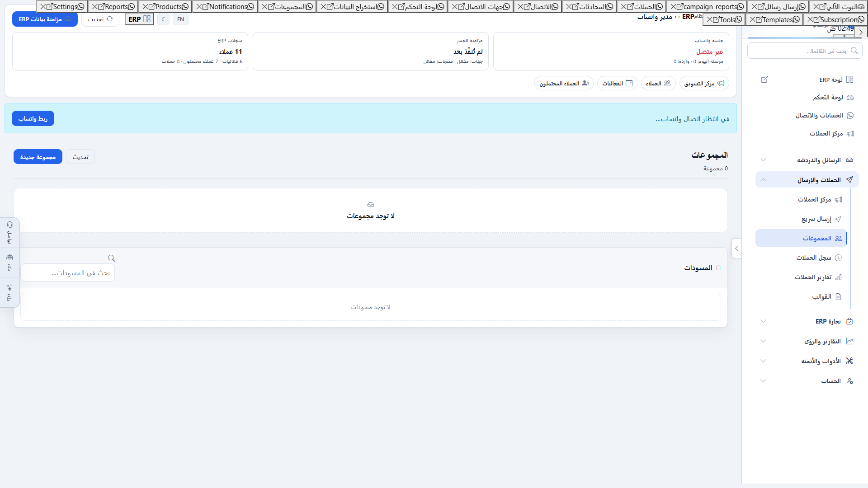The width and height of the screenshot is (868, 488).
Task: Click the ERP dashboard grid icon in sidebar
Action: (x=849, y=80)
